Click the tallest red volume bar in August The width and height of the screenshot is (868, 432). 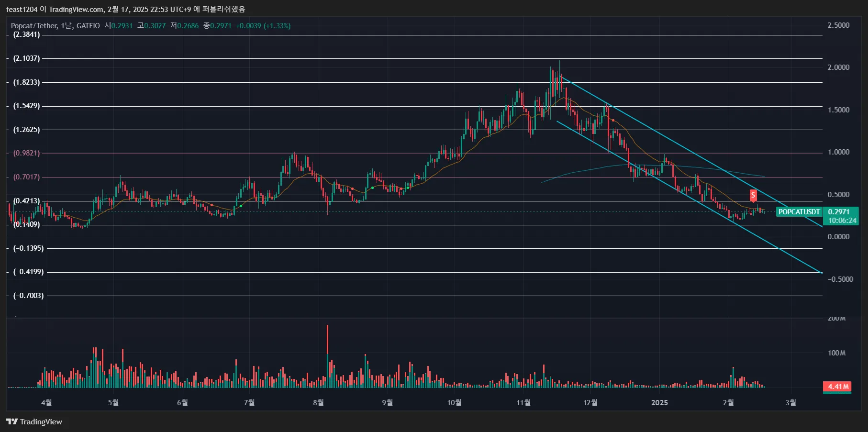click(x=327, y=356)
